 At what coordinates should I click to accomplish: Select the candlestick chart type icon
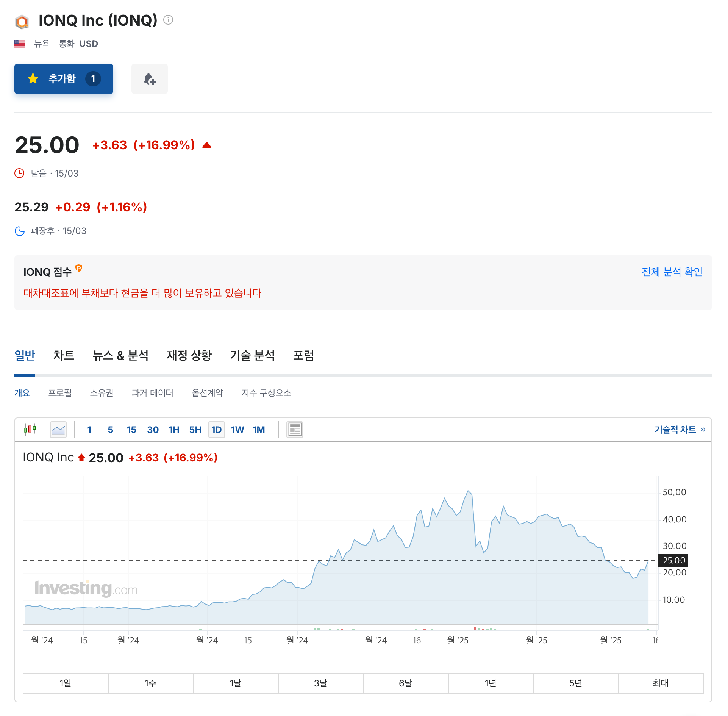pos(30,430)
